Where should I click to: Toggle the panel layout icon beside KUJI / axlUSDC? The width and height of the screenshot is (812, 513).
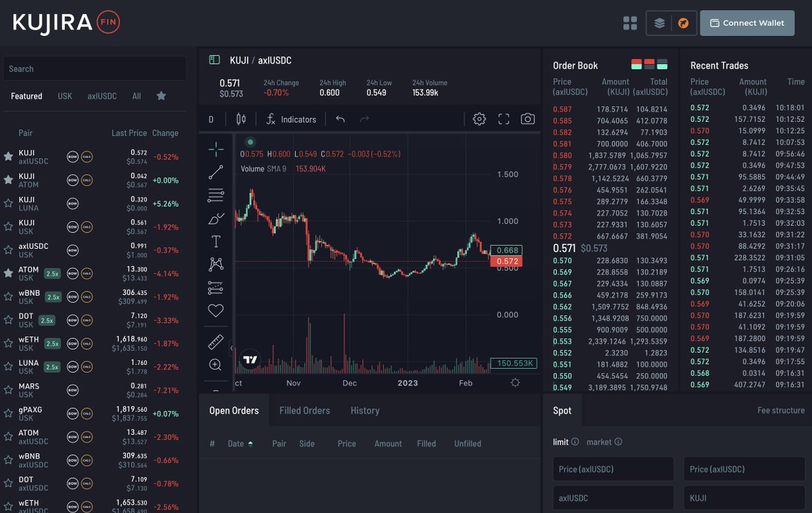pyautogui.click(x=215, y=60)
